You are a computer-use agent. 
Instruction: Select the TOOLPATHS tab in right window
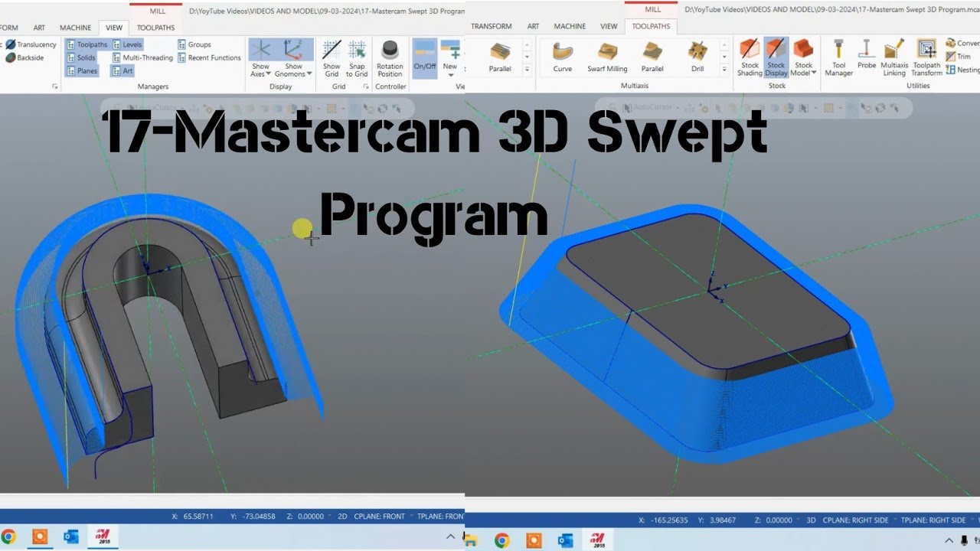pyautogui.click(x=651, y=26)
